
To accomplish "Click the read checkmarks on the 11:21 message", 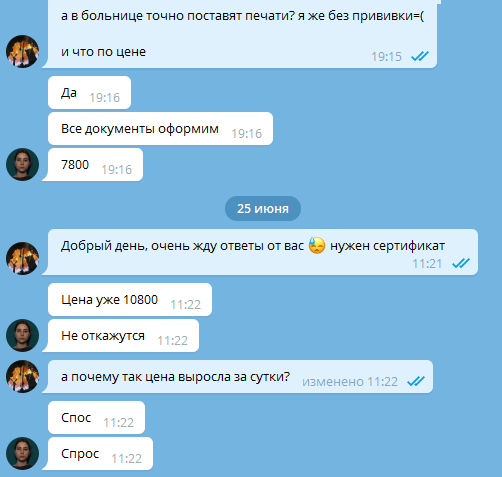I will tap(461, 263).
